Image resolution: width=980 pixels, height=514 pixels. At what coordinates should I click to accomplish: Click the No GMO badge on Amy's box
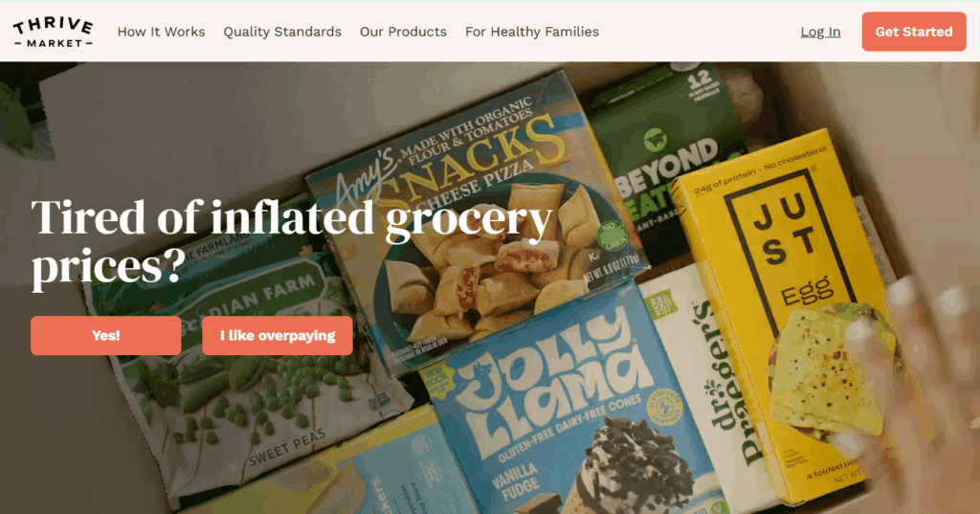click(610, 236)
